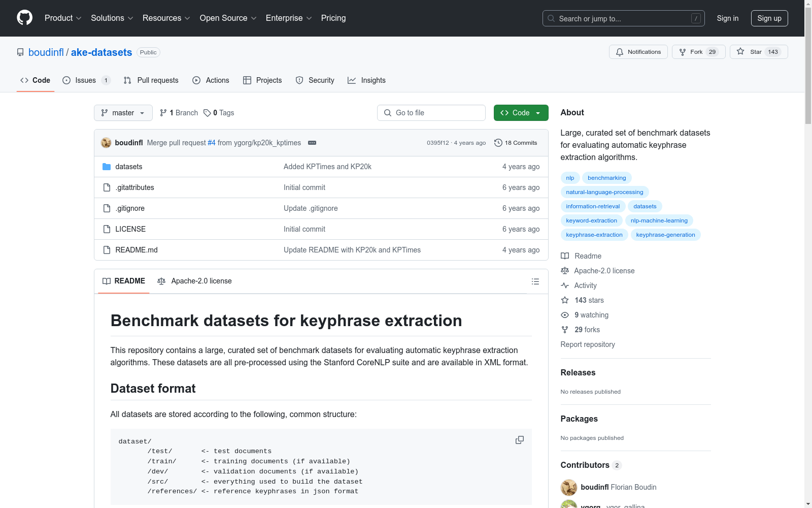Open the information-retrieval topic tag
The height and width of the screenshot is (508, 812).
(x=593, y=206)
